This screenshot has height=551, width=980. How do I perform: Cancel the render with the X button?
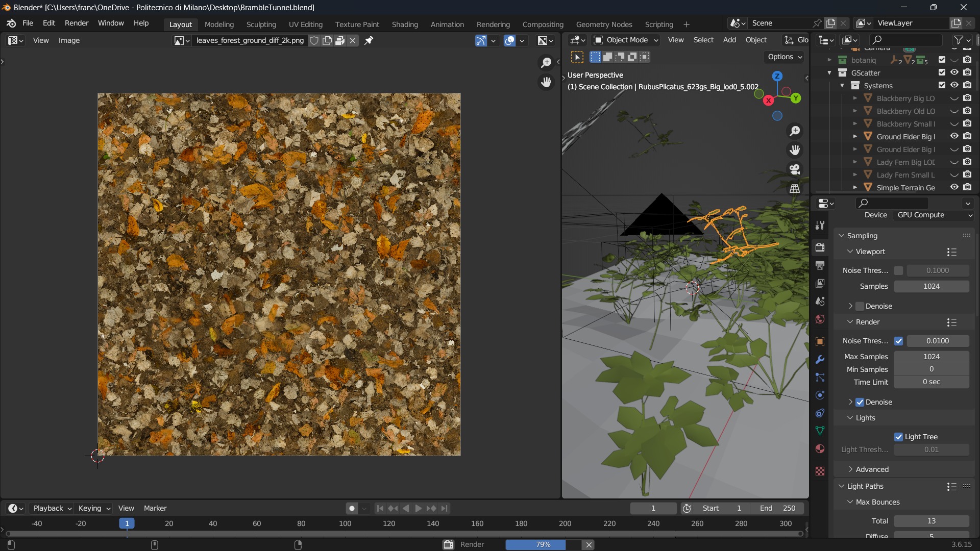tap(589, 544)
